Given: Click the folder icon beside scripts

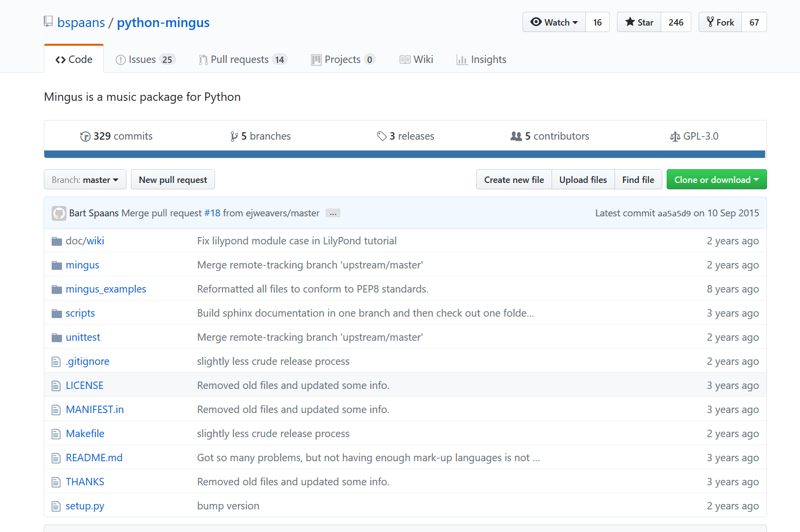Looking at the screenshot, I should click(x=57, y=314).
